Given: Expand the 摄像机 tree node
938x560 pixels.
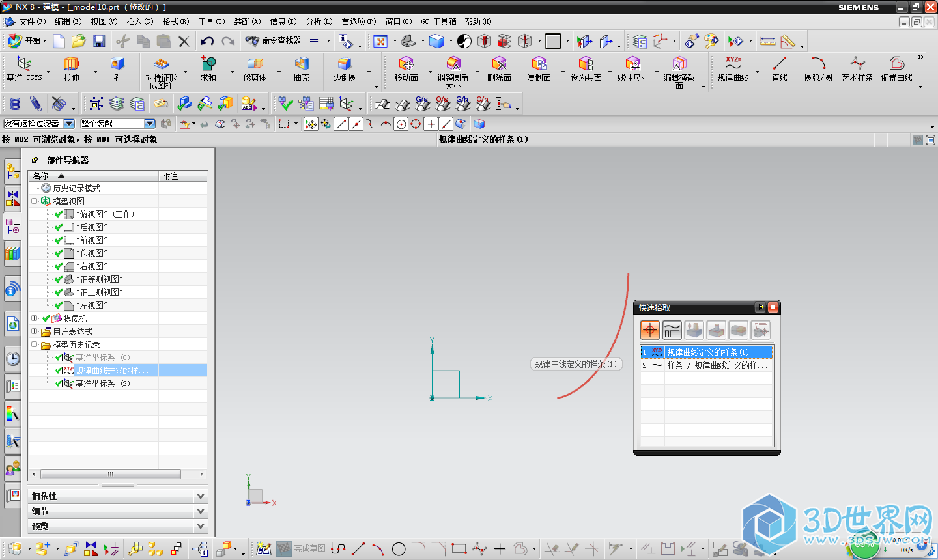Looking at the screenshot, I should point(34,318).
